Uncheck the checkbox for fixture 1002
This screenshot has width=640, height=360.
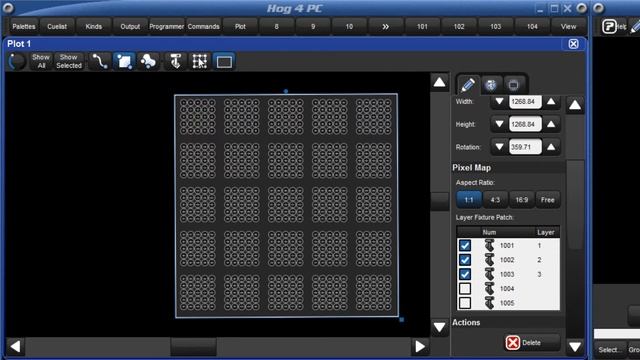[465, 260]
